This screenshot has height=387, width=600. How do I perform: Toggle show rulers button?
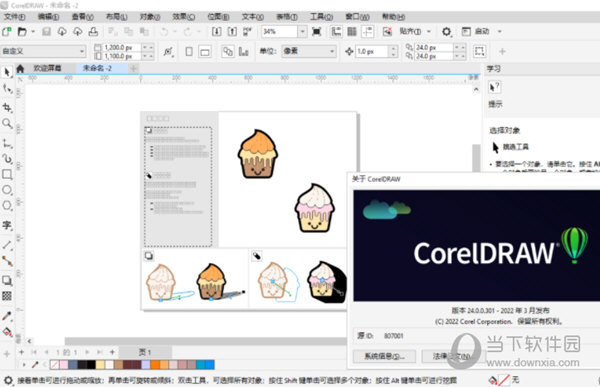click(336, 31)
